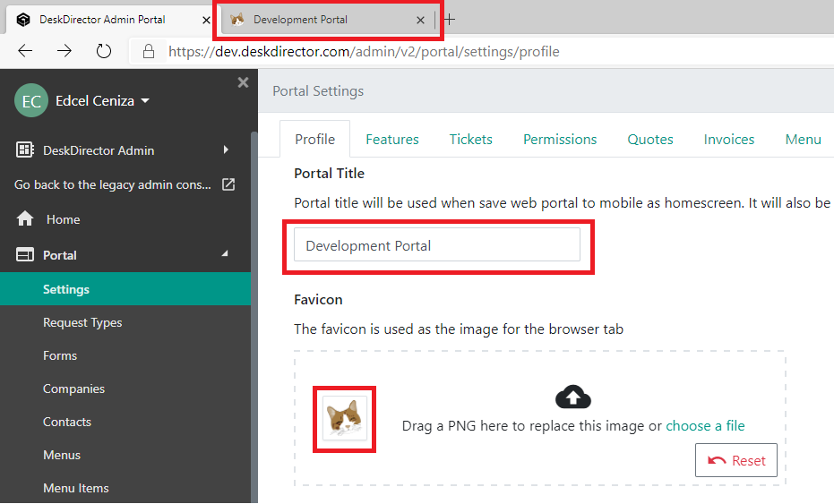Open Companies in sidebar
Viewport: 834px width, 504px height.
point(74,389)
